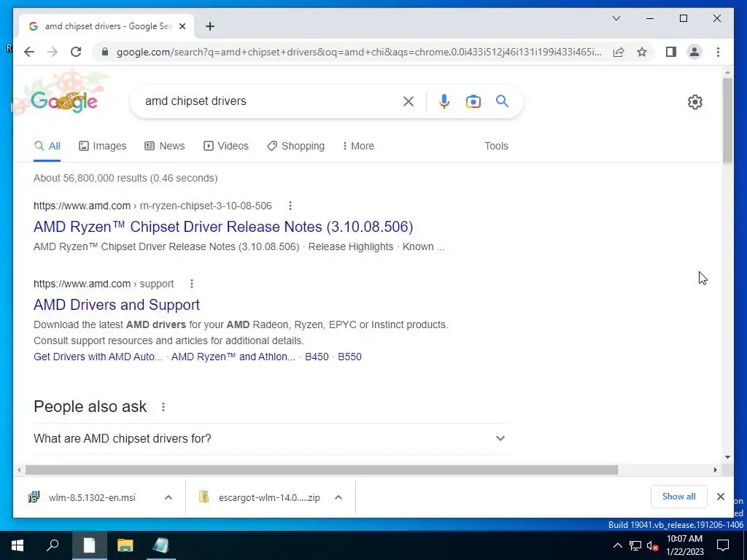Expand options for escargot-wlm zip download
Screen dimensions: 747x560
tap(338, 497)
